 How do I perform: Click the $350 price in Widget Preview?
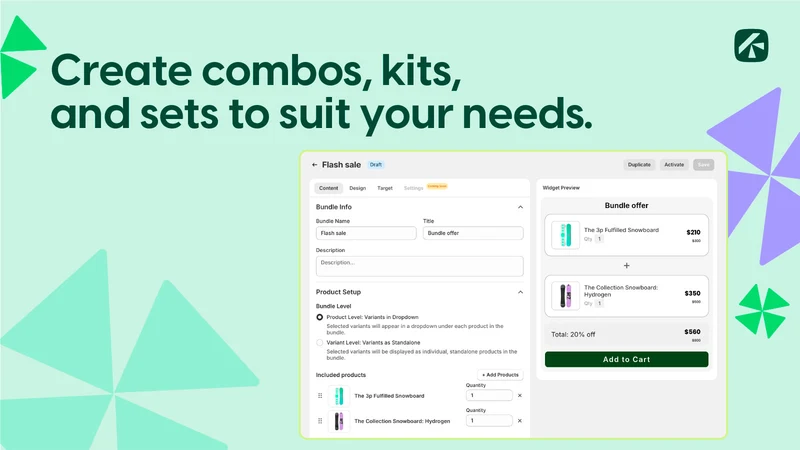[x=692, y=293]
